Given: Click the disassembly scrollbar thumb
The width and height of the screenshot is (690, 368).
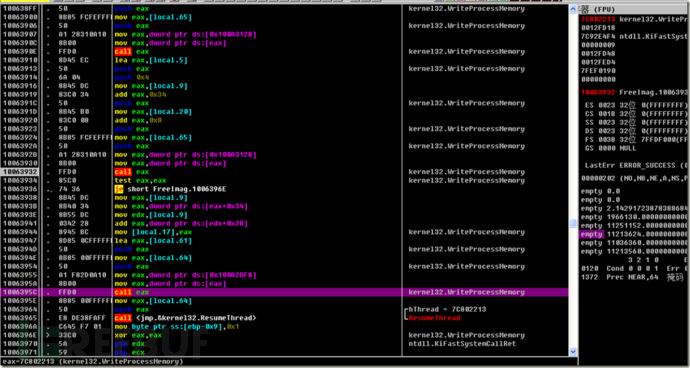Looking at the screenshot, I should point(573,224).
